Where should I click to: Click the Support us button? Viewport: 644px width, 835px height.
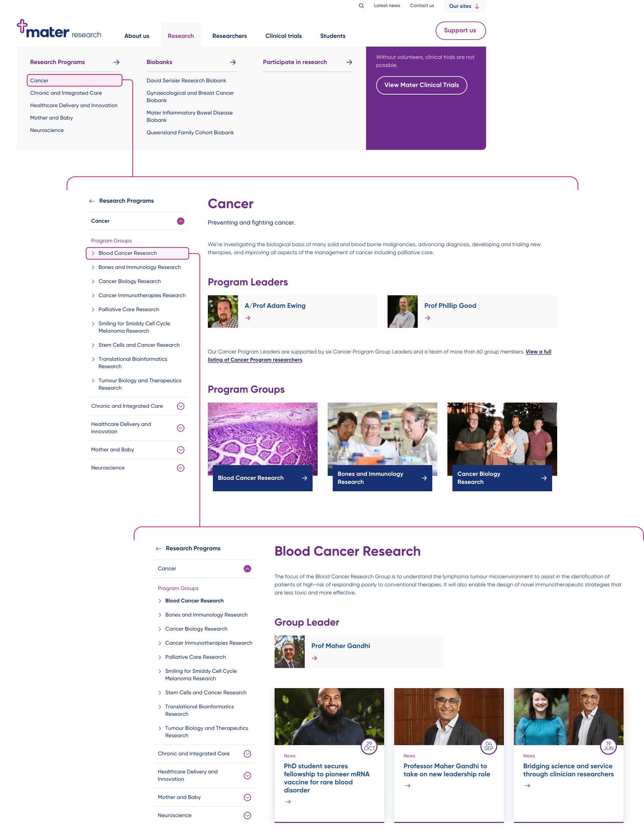460,31
